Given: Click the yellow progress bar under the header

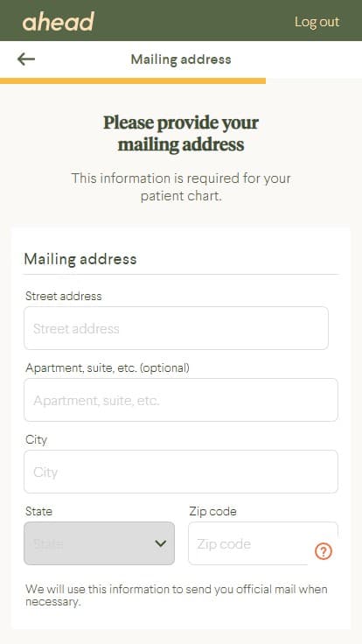Looking at the screenshot, I should tap(133, 80).
